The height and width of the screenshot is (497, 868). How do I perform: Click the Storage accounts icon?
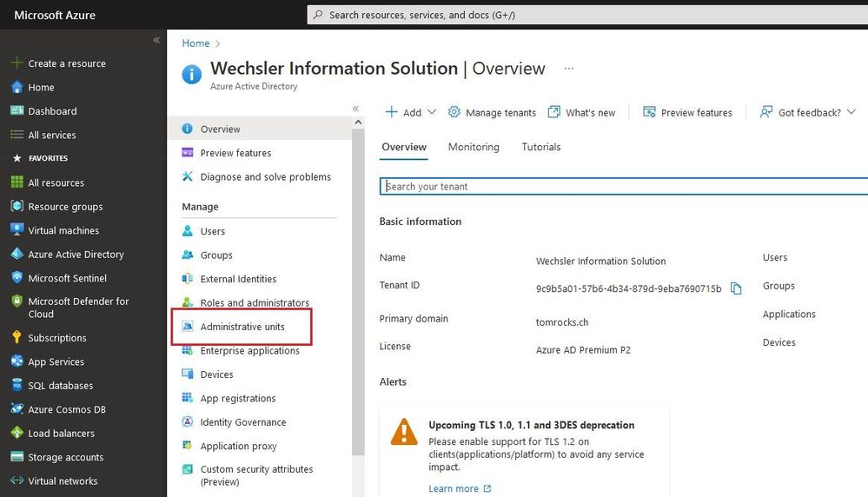point(17,457)
